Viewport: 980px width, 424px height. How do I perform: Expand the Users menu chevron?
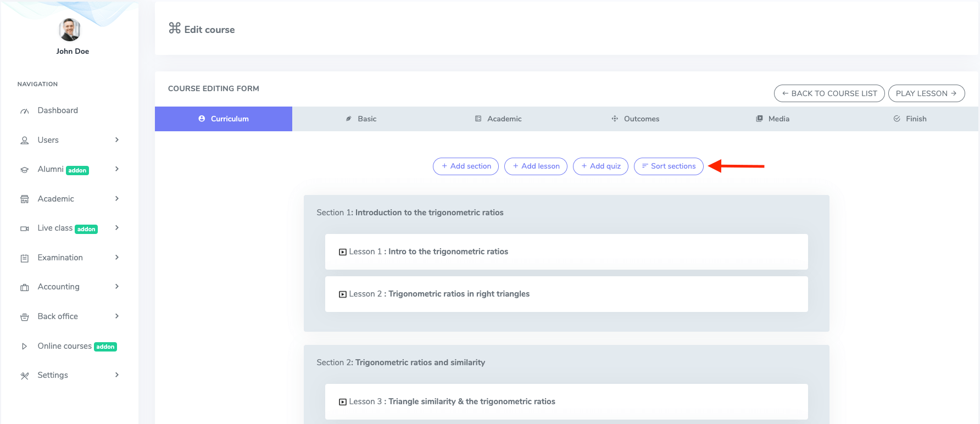pyautogui.click(x=117, y=140)
